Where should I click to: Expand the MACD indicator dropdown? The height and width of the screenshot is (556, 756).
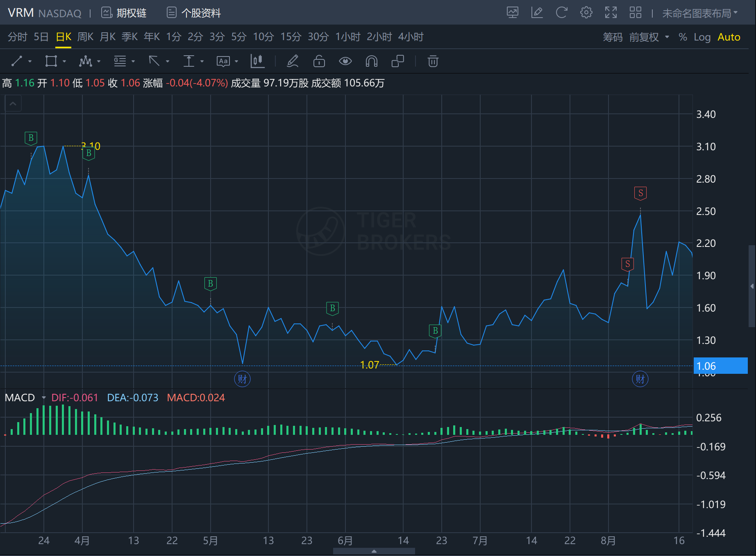pyautogui.click(x=43, y=398)
